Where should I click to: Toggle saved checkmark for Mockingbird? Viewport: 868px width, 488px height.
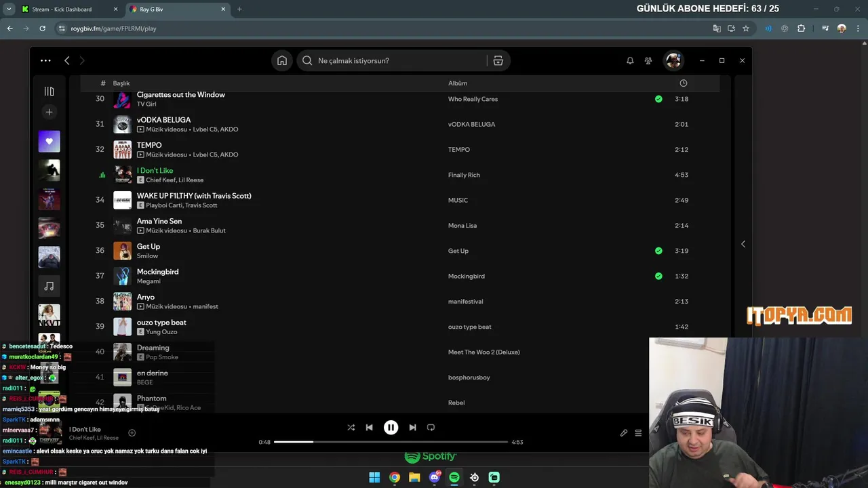[x=658, y=276]
